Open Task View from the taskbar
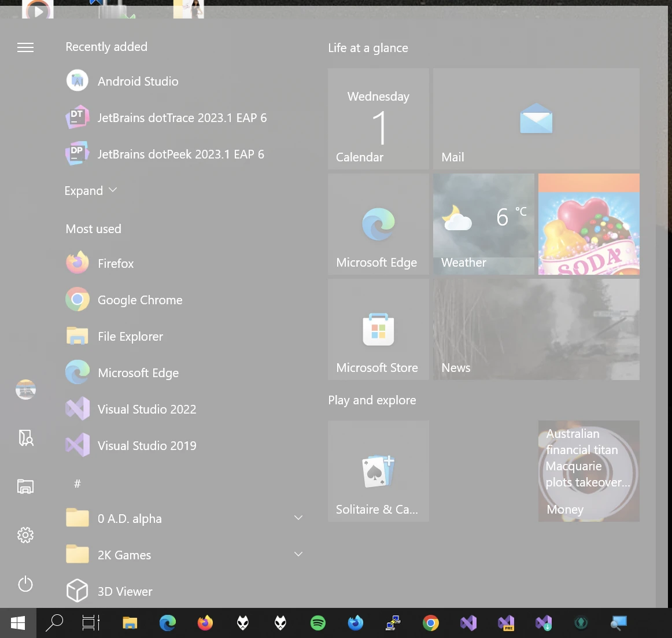This screenshot has height=638, width=672. tap(90, 623)
